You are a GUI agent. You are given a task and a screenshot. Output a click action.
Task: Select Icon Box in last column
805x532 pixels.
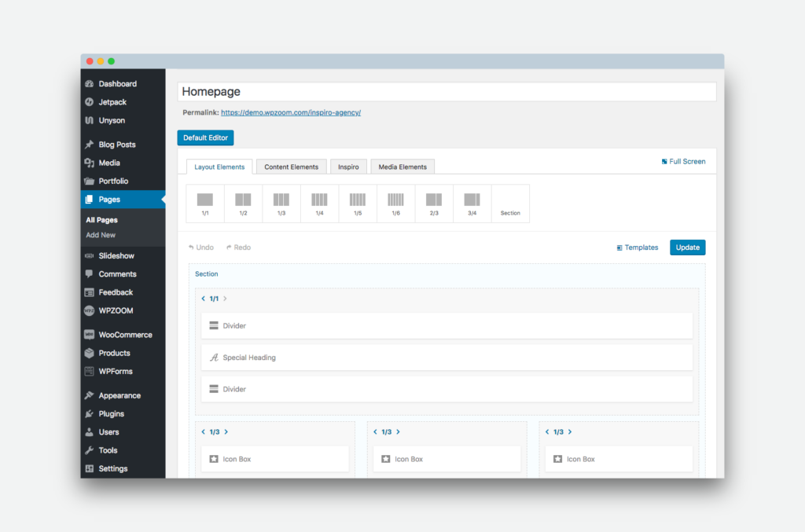[x=619, y=459]
